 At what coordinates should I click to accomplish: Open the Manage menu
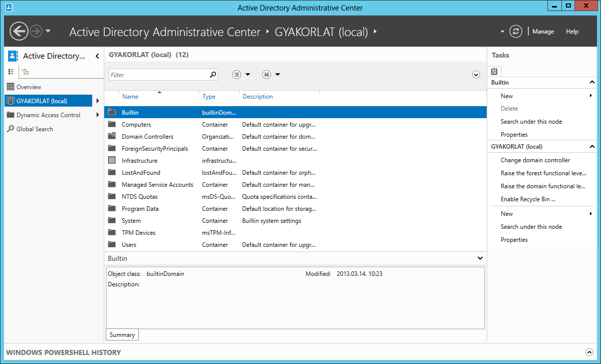pyautogui.click(x=543, y=32)
